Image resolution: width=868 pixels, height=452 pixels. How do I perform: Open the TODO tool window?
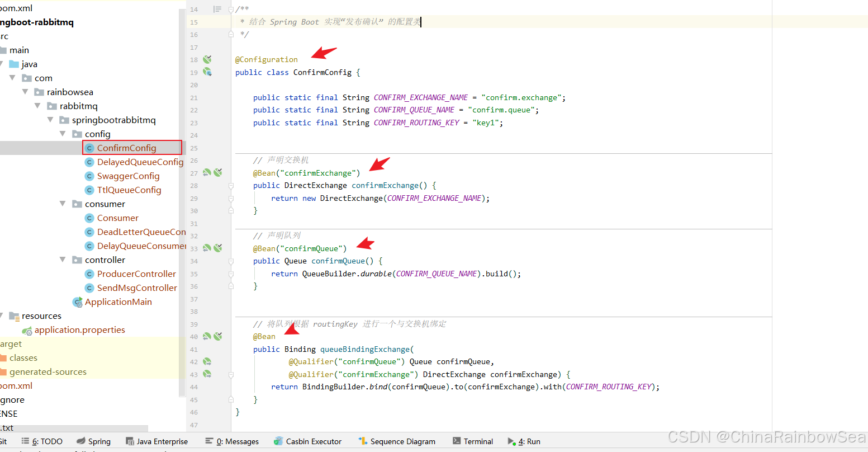42,441
